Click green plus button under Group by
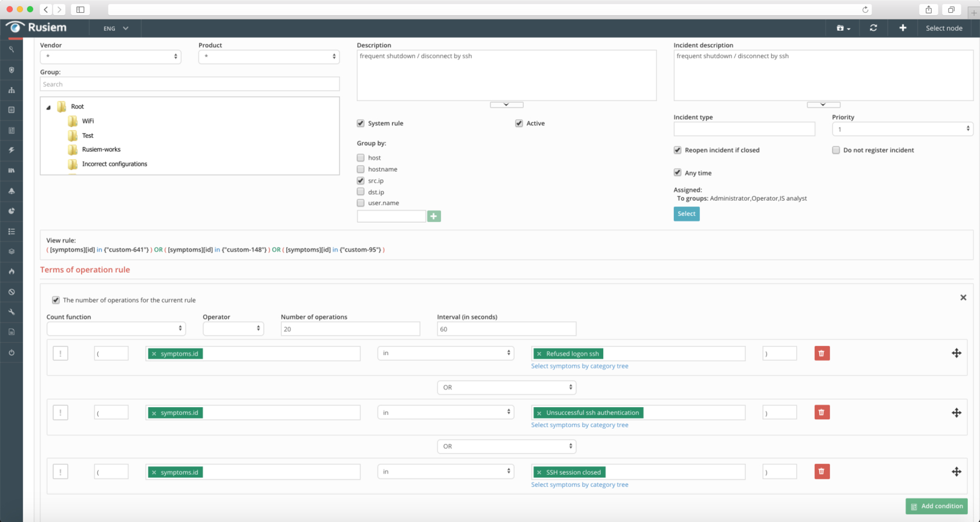980x522 pixels. coord(434,216)
